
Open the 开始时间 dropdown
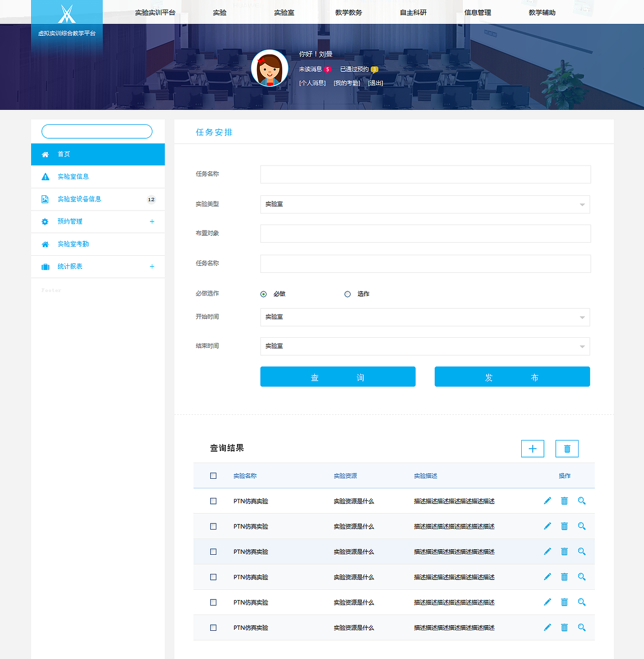click(x=425, y=317)
